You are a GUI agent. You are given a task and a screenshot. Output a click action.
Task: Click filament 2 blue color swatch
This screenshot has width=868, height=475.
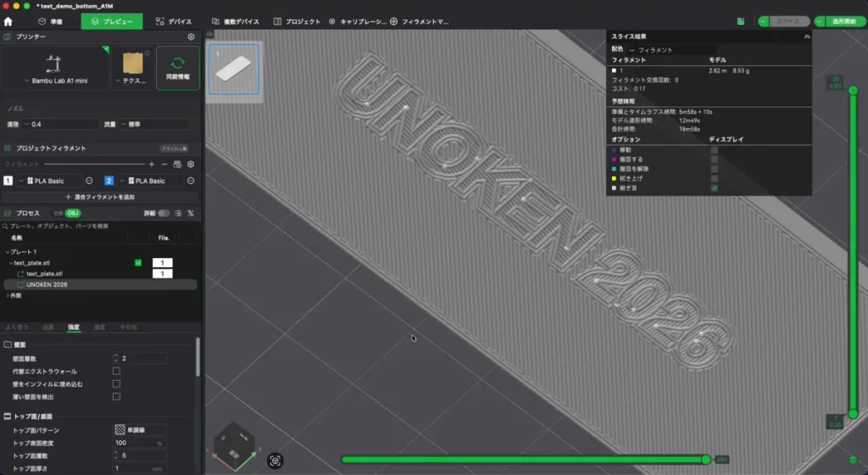point(109,181)
